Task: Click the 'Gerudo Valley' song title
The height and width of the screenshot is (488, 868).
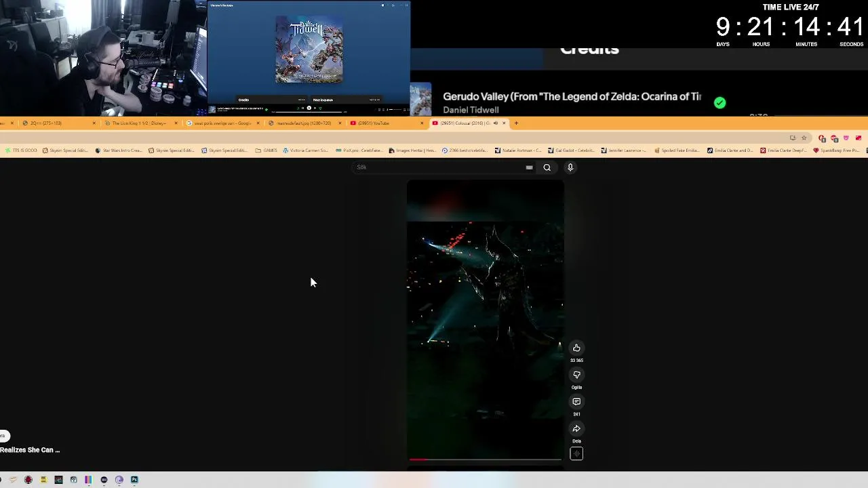Action: coord(572,97)
